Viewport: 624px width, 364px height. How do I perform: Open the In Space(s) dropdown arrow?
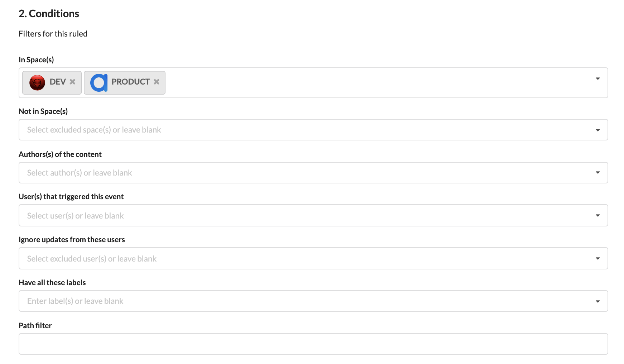pos(597,78)
